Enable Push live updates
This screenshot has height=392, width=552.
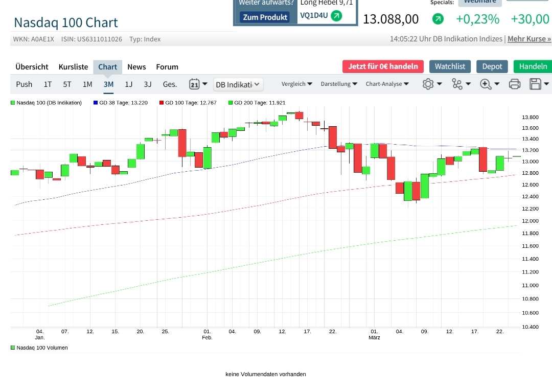[x=24, y=84]
